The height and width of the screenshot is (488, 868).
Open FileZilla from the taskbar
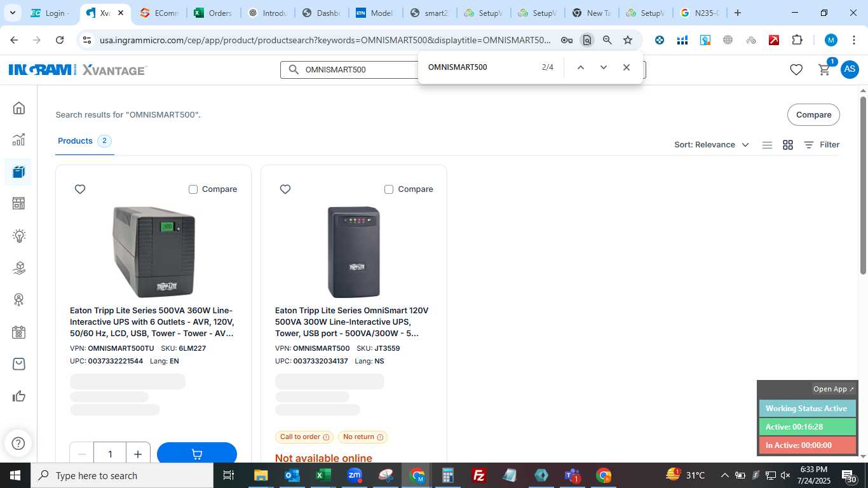tap(479, 475)
